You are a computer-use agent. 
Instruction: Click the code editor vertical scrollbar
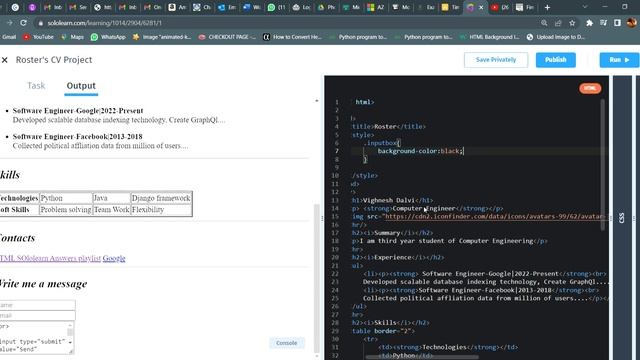(x=602, y=165)
